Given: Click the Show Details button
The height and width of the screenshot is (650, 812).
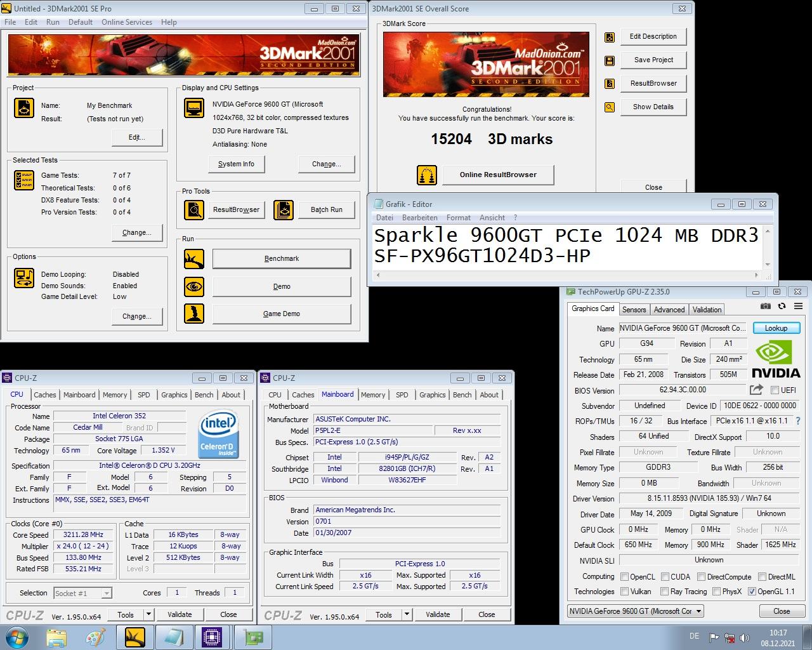Looking at the screenshot, I should pyautogui.click(x=653, y=107).
